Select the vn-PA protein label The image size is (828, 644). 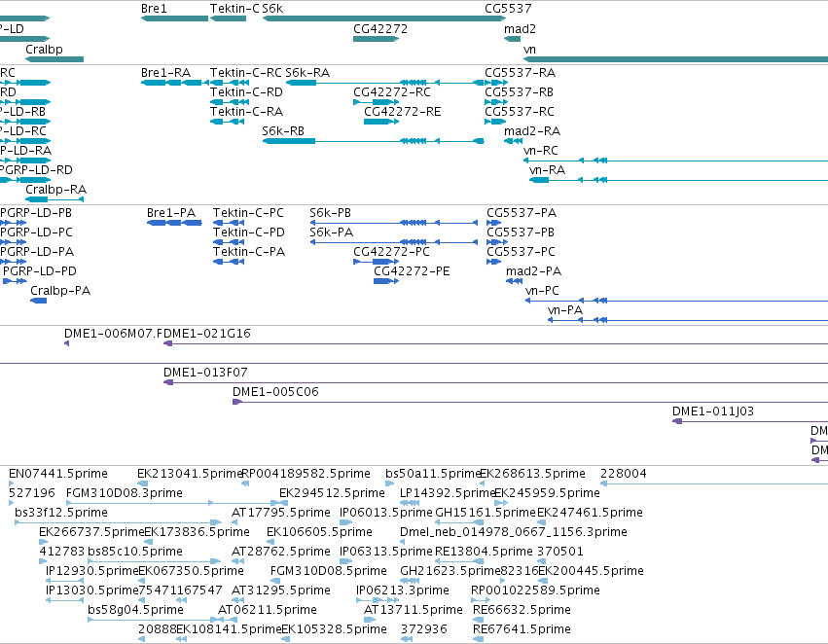click(x=565, y=311)
